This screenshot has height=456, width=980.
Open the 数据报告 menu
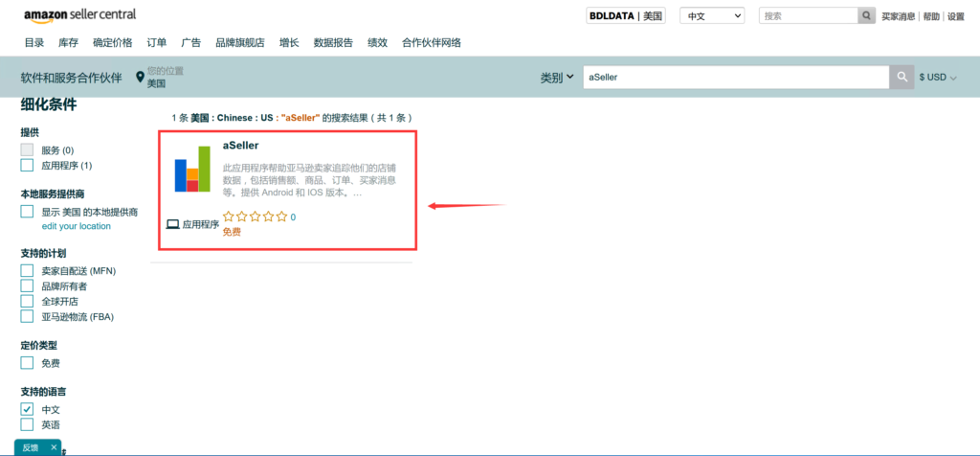pyautogui.click(x=333, y=42)
